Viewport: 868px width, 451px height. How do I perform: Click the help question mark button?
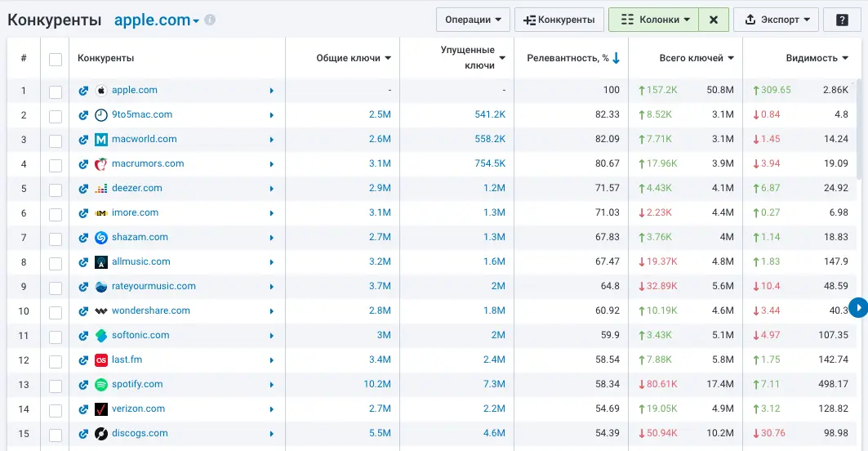pyautogui.click(x=842, y=20)
